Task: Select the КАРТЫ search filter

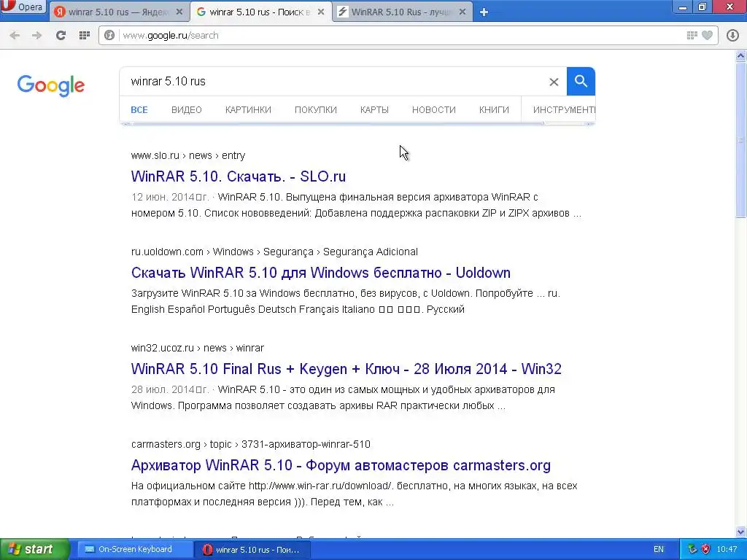Action: (374, 110)
